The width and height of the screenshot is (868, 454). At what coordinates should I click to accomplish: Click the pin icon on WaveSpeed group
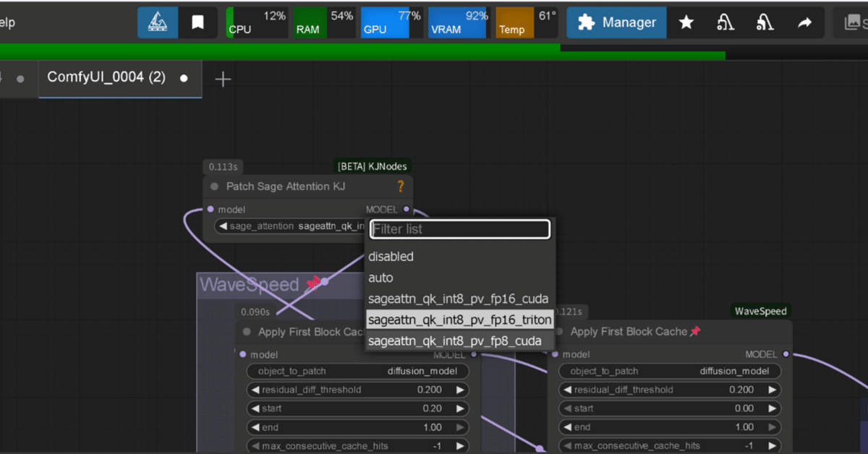[312, 283]
